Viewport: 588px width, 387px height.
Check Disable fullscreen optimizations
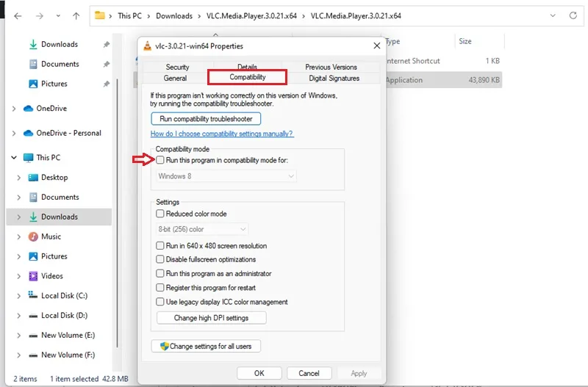coord(160,259)
